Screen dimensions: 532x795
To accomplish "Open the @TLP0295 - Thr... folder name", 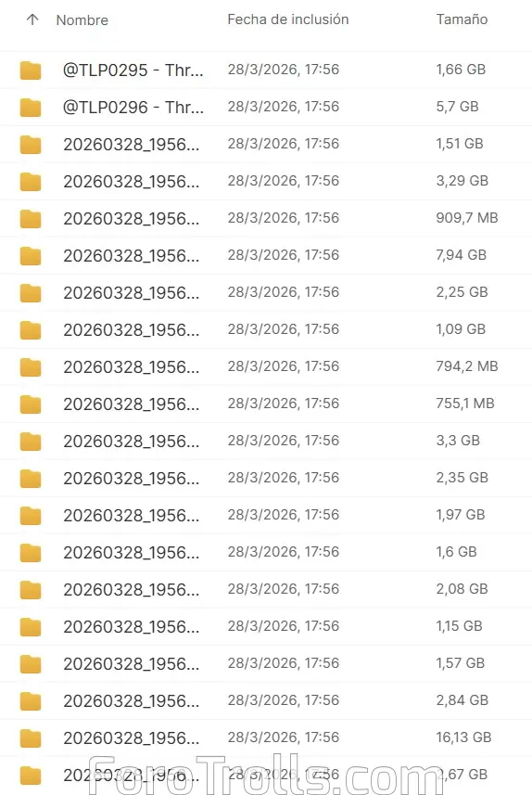I will point(133,70).
